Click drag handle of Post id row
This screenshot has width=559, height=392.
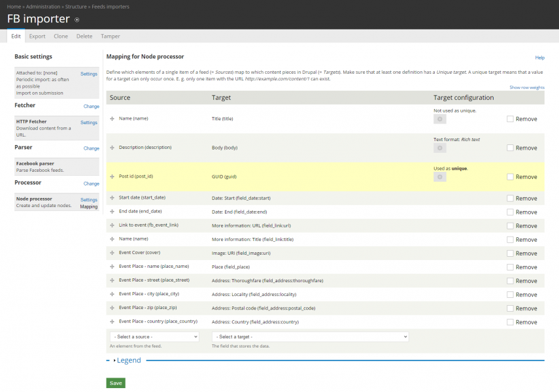pos(112,176)
